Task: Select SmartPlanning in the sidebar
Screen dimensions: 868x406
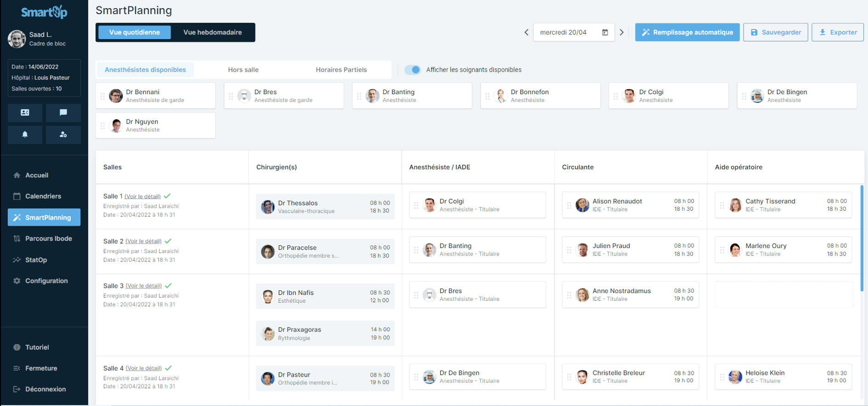Action: [x=44, y=217]
